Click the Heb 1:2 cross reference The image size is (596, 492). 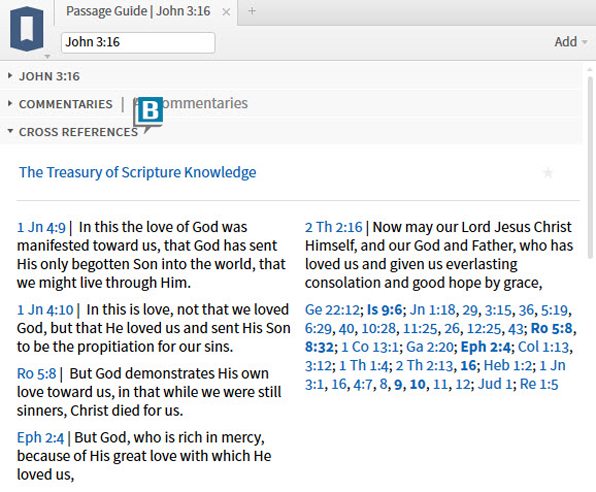coord(509,366)
